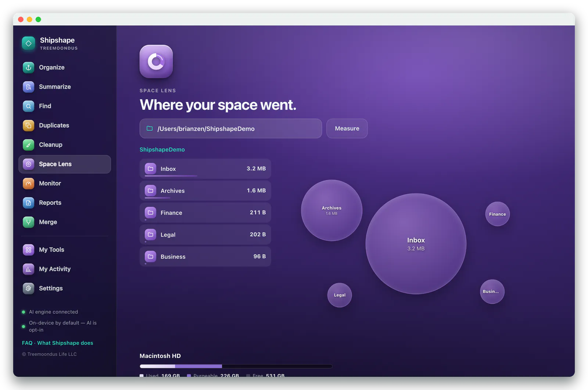Click the large Inbox bubble

click(x=416, y=244)
